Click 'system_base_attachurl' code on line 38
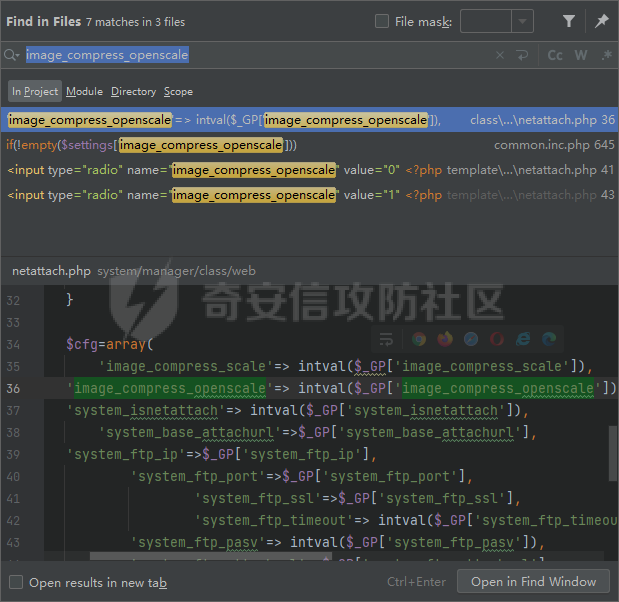The height and width of the screenshot is (602, 619). click(x=318, y=433)
